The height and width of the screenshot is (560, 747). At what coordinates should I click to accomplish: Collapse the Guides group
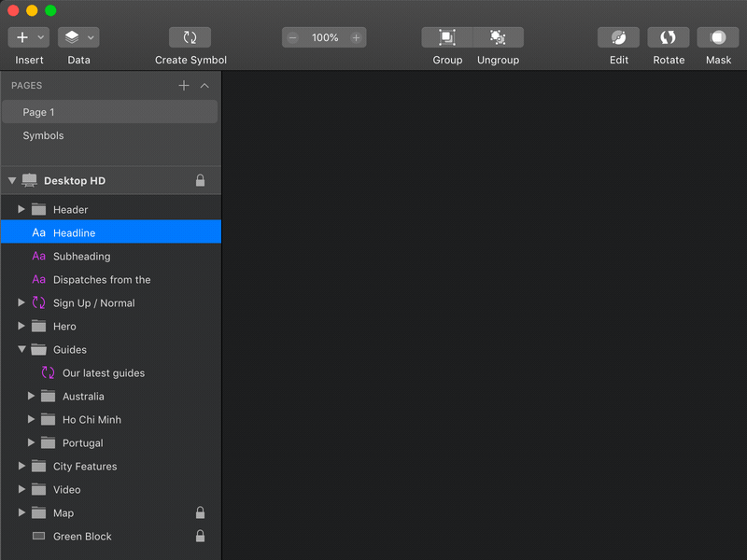(21, 349)
